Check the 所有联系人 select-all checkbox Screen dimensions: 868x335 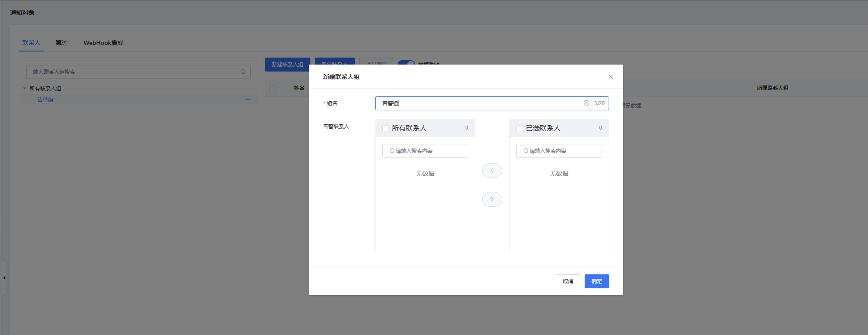[385, 128]
